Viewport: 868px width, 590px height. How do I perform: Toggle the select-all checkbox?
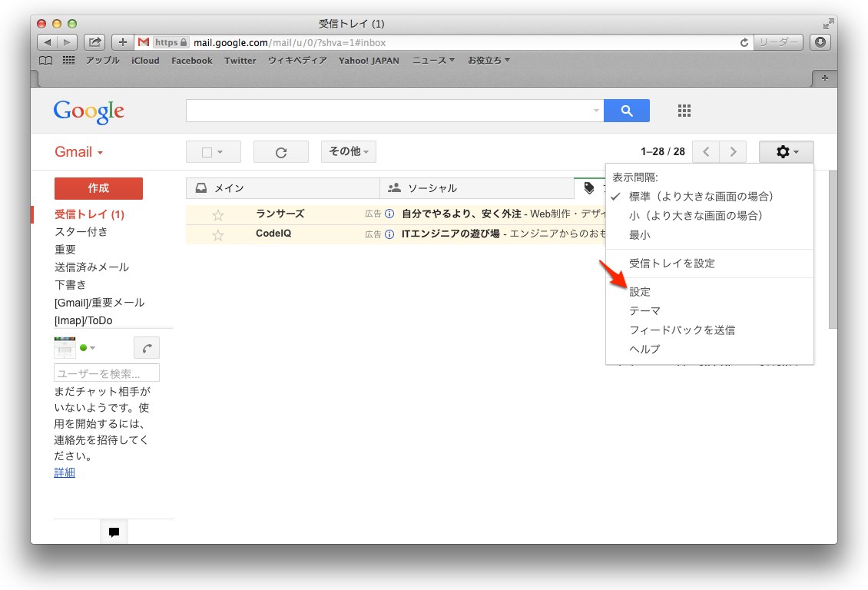(x=207, y=152)
